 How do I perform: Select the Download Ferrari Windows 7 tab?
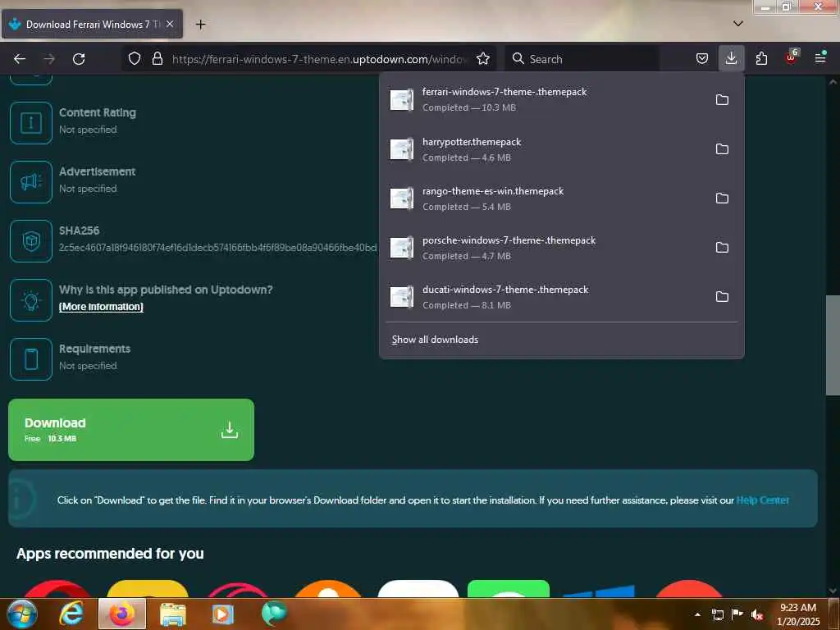click(x=92, y=24)
